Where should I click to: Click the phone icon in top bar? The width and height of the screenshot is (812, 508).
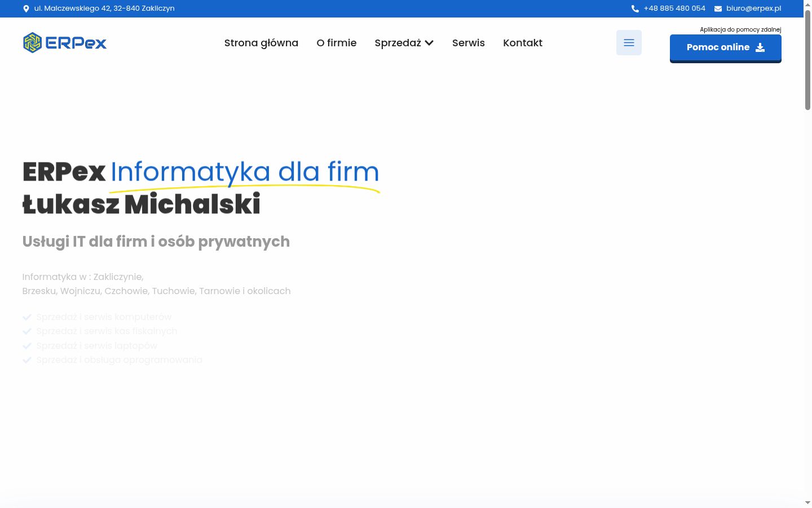pos(635,8)
